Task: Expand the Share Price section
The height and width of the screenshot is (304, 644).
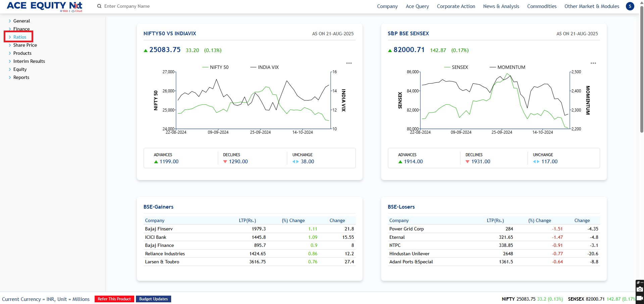Action: [x=25, y=45]
